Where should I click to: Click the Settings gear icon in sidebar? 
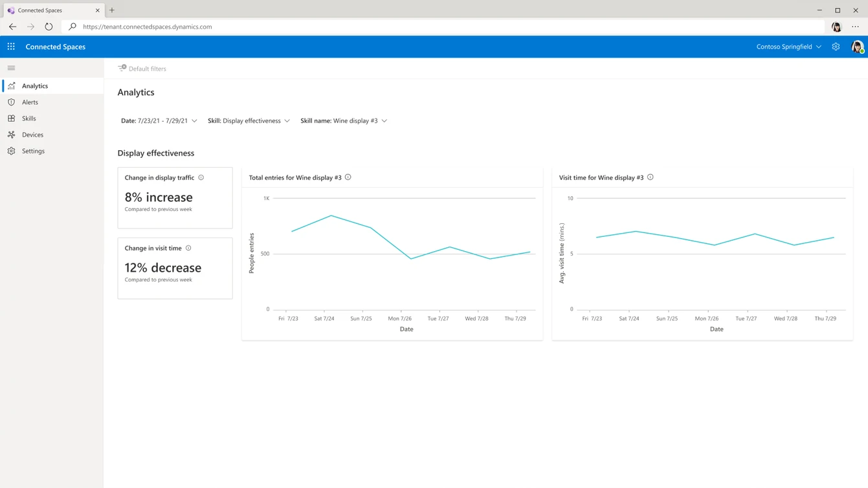point(12,151)
